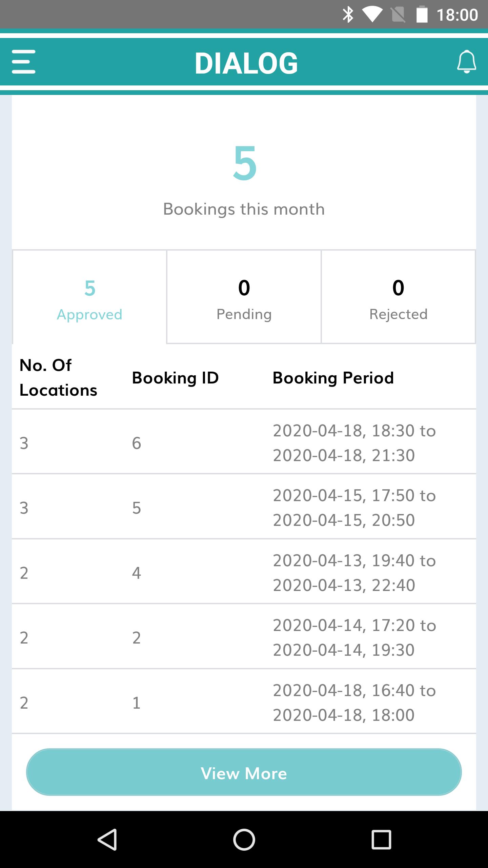Open booking ID 6 row
The image size is (488, 868).
(x=244, y=442)
